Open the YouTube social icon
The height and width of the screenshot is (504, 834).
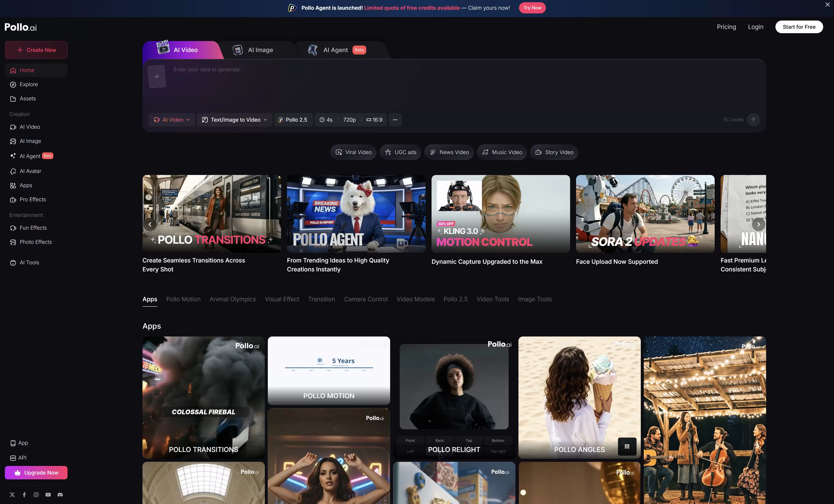pos(48,494)
